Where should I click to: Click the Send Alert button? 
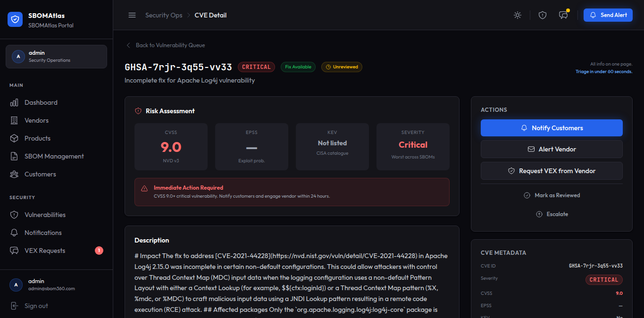608,15
